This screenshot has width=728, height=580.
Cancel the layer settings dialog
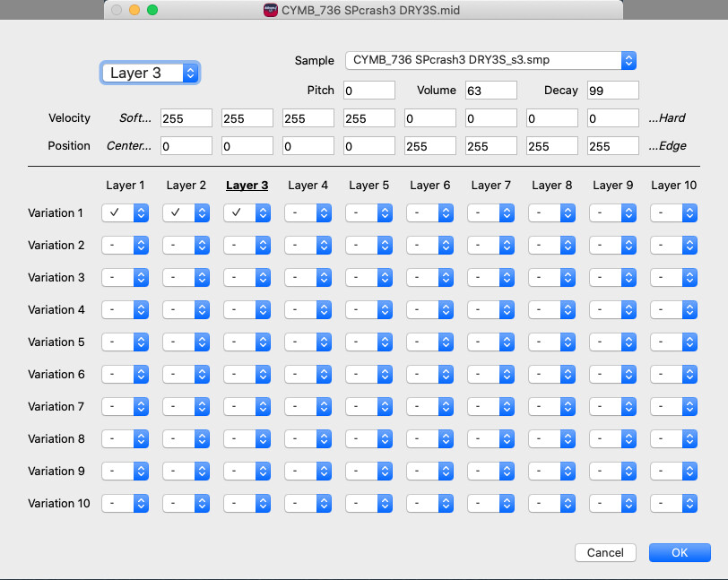(x=605, y=552)
